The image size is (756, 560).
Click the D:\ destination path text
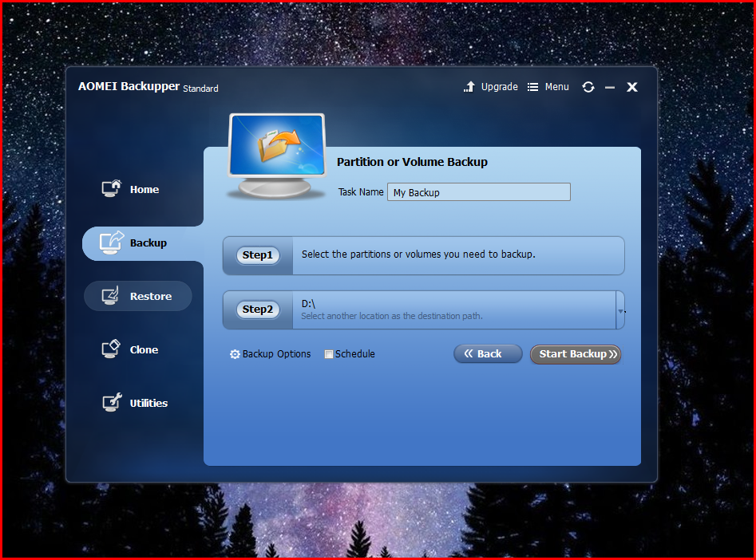[x=309, y=304]
